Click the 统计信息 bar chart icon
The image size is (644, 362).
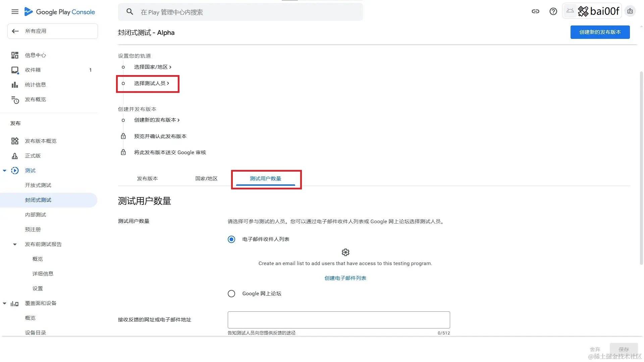(x=15, y=85)
